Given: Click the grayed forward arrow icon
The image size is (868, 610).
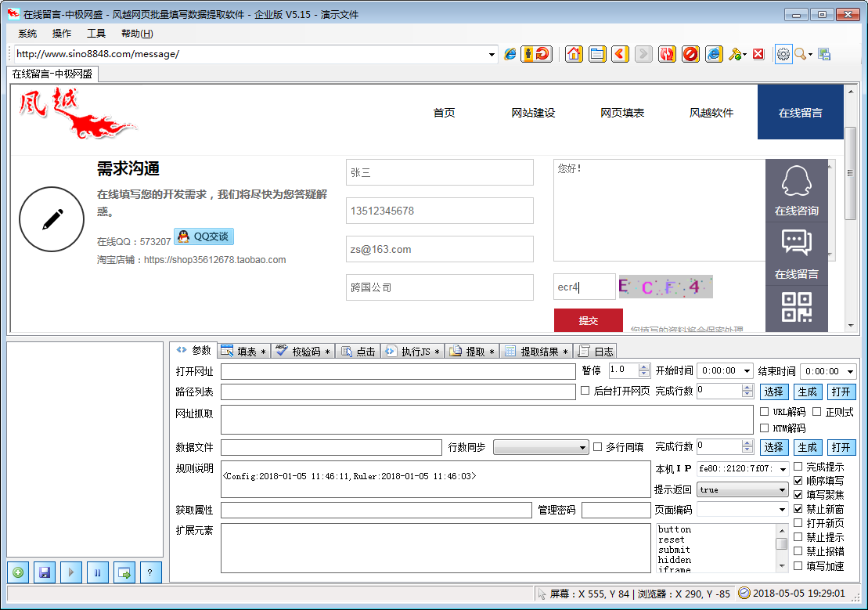Looking at the screenshot, I should point(643,54).
